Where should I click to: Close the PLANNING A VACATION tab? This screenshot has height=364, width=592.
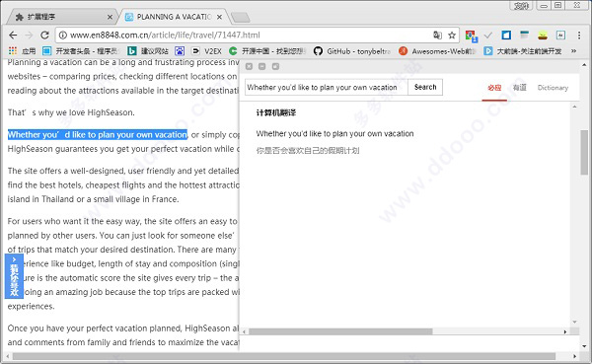[x=219, y=17]
